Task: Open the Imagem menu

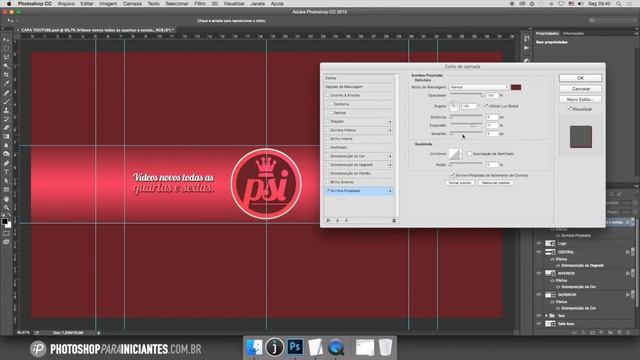Action: coord(108,4)
